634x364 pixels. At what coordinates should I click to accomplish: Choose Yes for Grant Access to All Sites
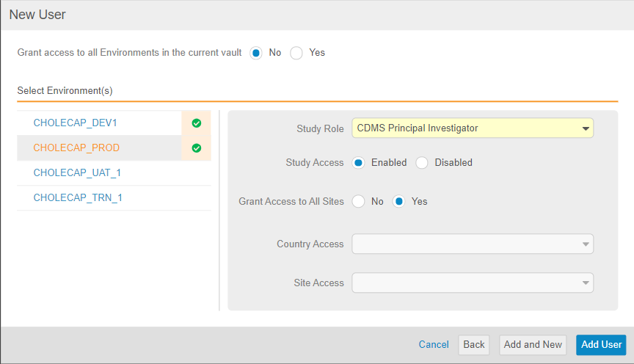coord(399,202)
